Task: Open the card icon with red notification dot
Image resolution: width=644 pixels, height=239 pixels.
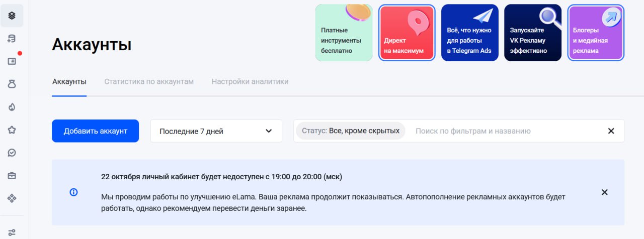Action: coord(12,61)
